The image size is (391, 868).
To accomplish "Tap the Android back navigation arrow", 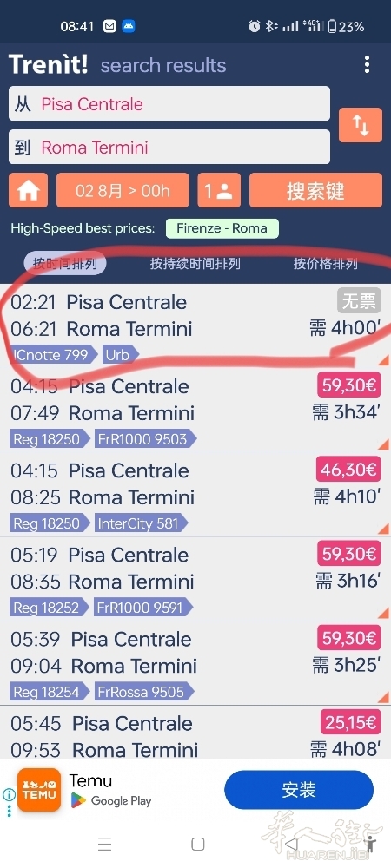I will point(291,844).
